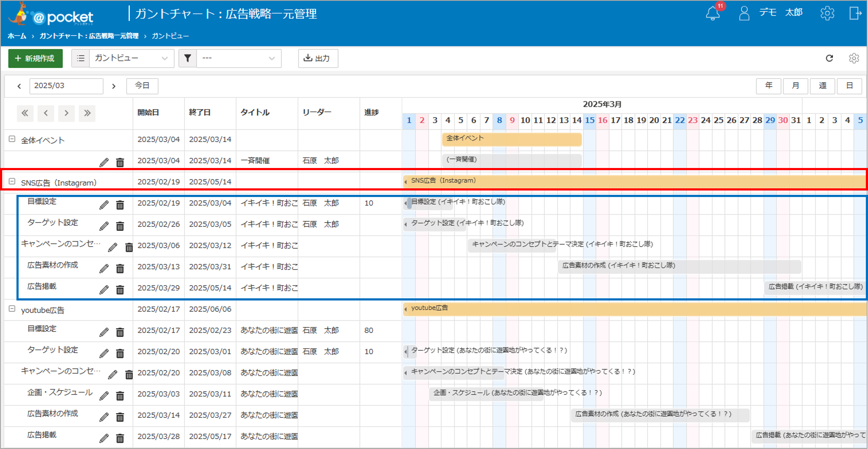Switch the timeline to 日 view
Viewport: 868px width, 449px height.
click(x=849, y=86)
